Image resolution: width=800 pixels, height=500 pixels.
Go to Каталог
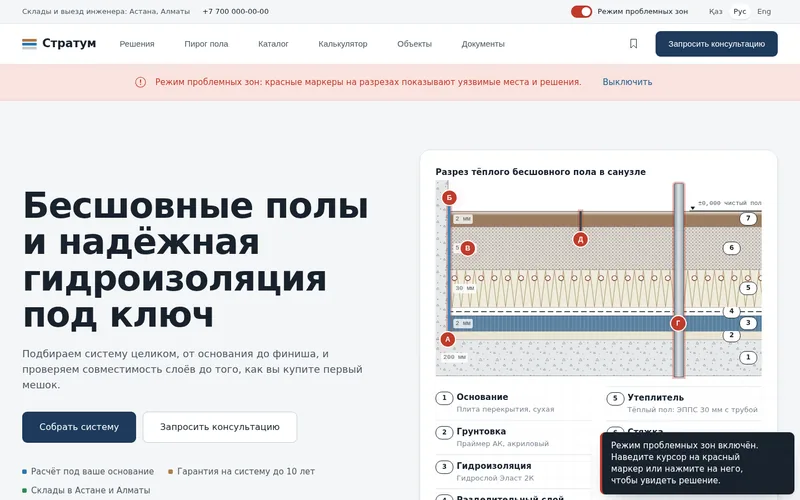pyautogui.click(x=273, y=44)
